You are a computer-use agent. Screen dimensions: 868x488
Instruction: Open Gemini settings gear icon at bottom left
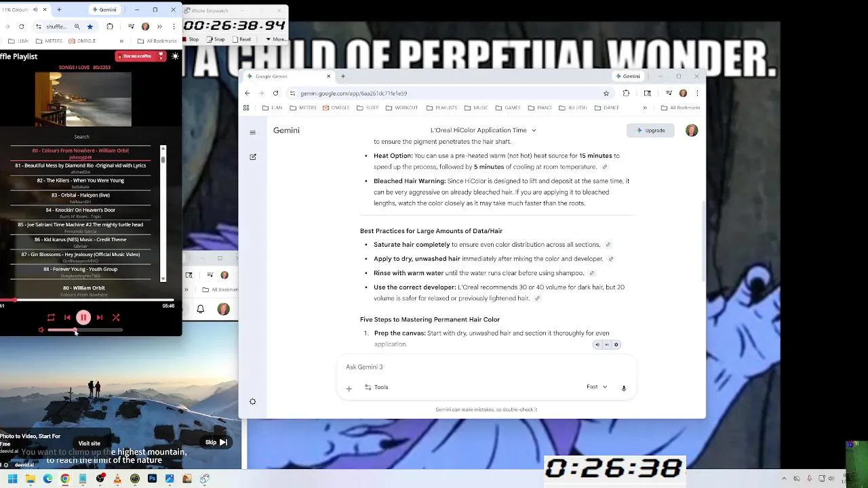point(253,401)
